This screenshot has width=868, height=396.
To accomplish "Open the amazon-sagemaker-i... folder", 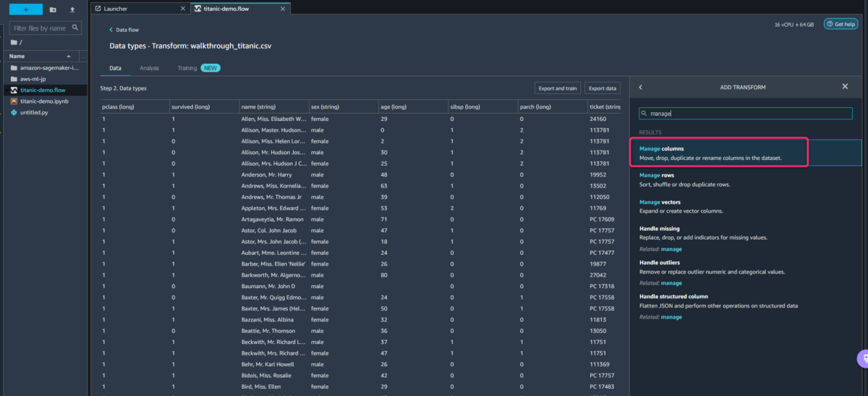I will point(48,67).
